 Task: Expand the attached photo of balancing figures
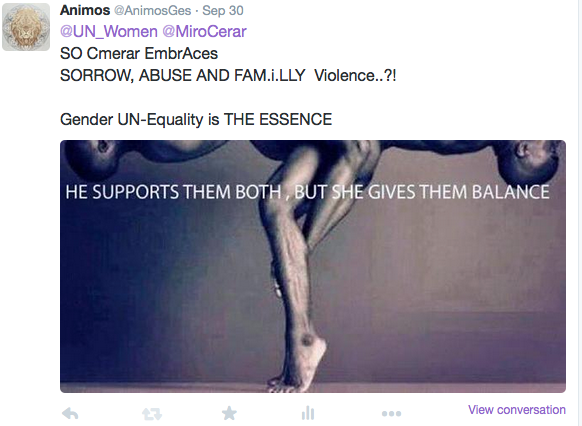313,266
